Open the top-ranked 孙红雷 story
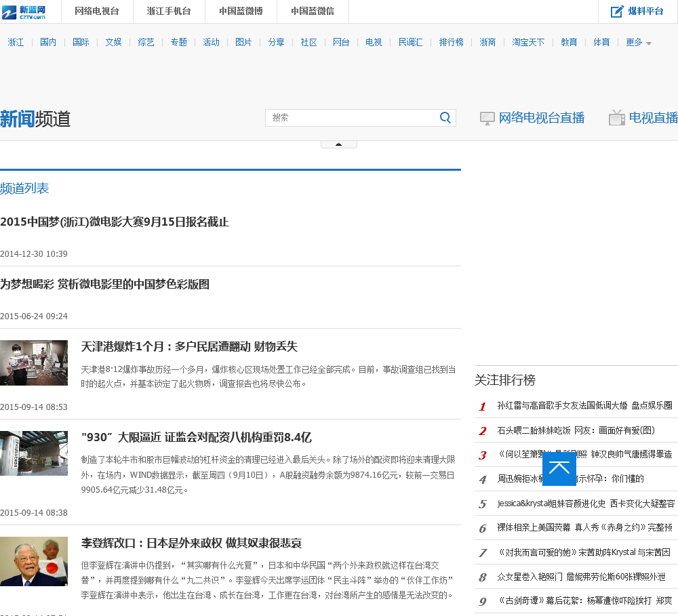Screen dimensions: 678x616 click(x=584, y=405)
